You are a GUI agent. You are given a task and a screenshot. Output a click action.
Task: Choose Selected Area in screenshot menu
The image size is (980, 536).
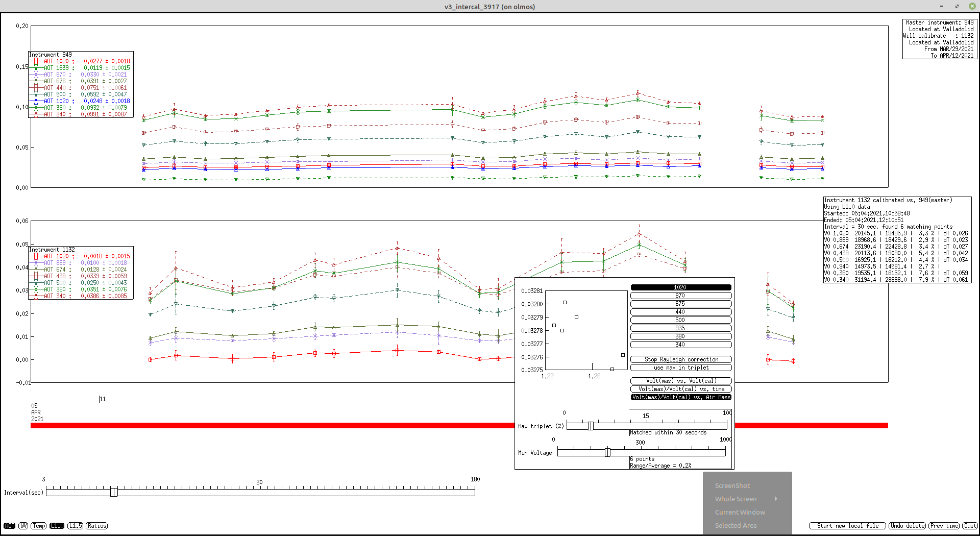(736, 525)
